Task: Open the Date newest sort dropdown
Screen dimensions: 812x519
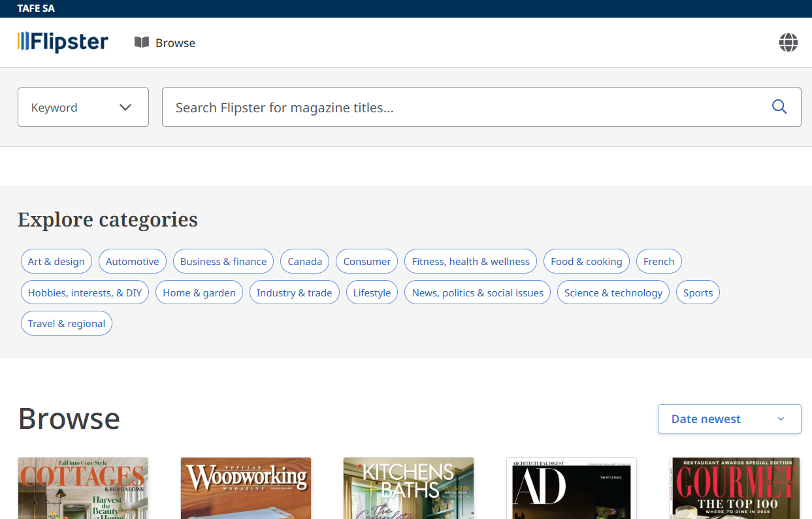Action: coord(730,418)
